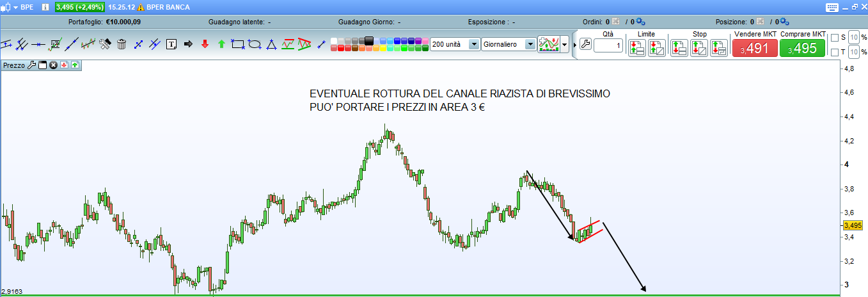
Task: Toggle the Prezzo panel window view icon
Action: (x=43, y=65)
